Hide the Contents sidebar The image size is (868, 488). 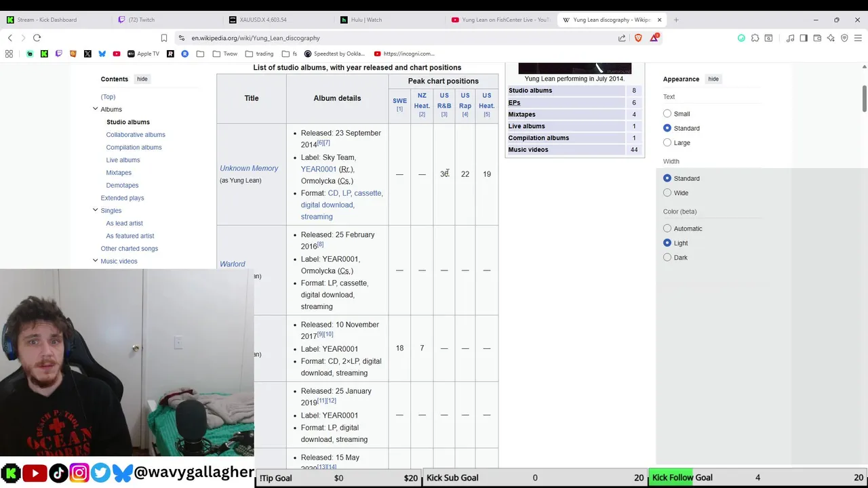[142, 79]
